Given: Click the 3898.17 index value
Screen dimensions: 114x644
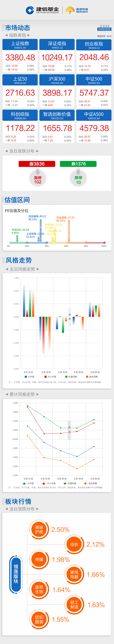Looking at the screenshot, I should click(x=57, y=93).
